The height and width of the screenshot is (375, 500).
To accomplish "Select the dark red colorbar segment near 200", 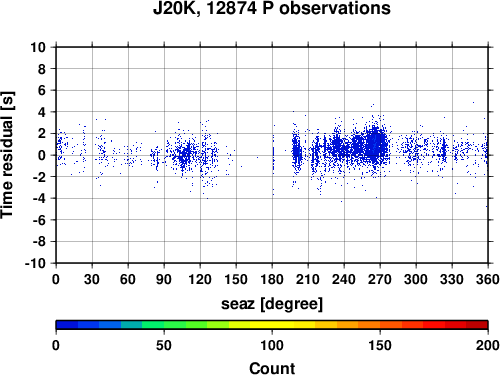I will tap(477, 325).
